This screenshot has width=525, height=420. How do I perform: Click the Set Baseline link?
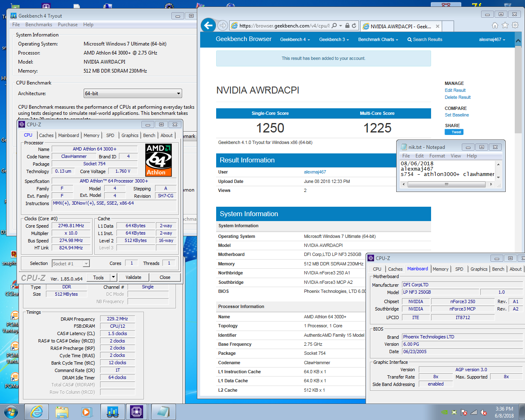click(457, 115)
